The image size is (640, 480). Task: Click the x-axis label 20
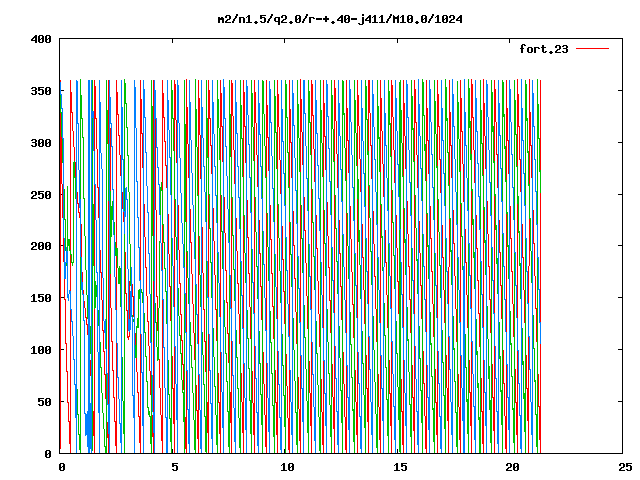click(512, 467)
